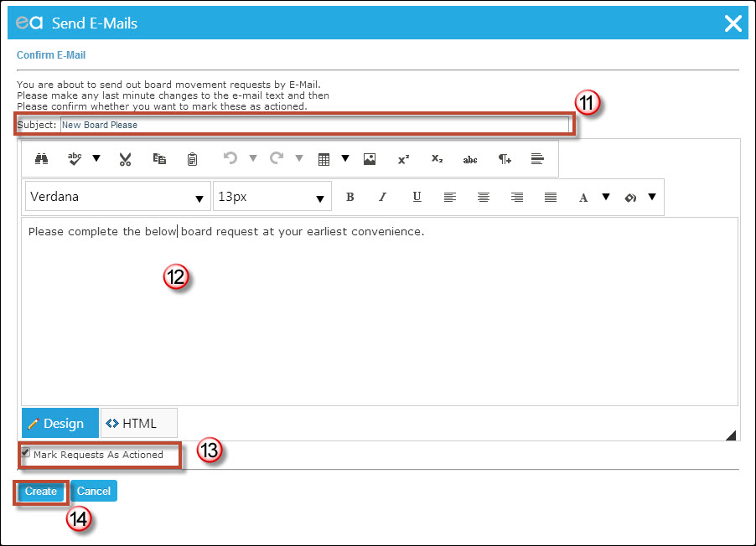Switch to the Design tab

[60, 423]
